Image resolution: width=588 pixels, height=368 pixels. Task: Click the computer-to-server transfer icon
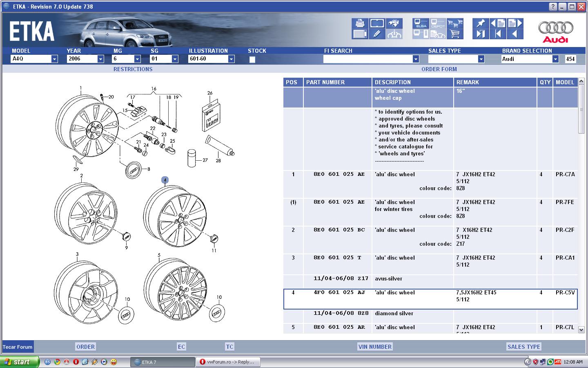pos(421,34)
